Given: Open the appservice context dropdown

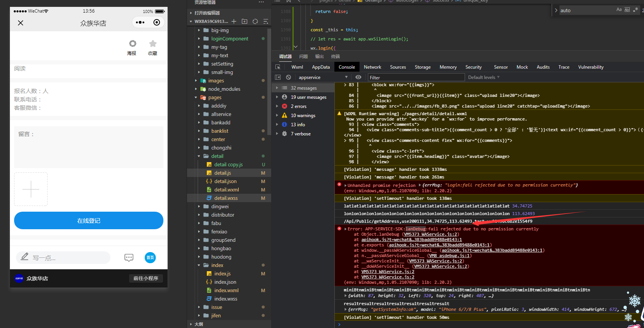Looking at the screenshot, I should point(323,77).
